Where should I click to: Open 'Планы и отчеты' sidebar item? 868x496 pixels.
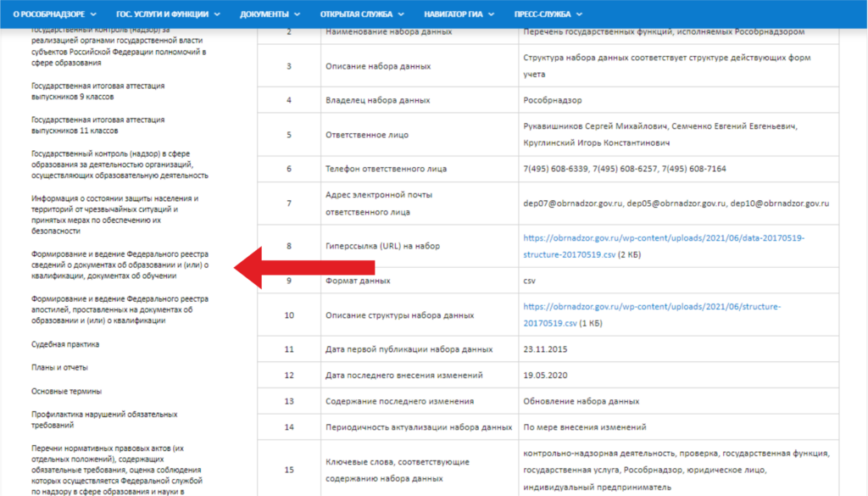pyautogui.click(x=59, y=368)
